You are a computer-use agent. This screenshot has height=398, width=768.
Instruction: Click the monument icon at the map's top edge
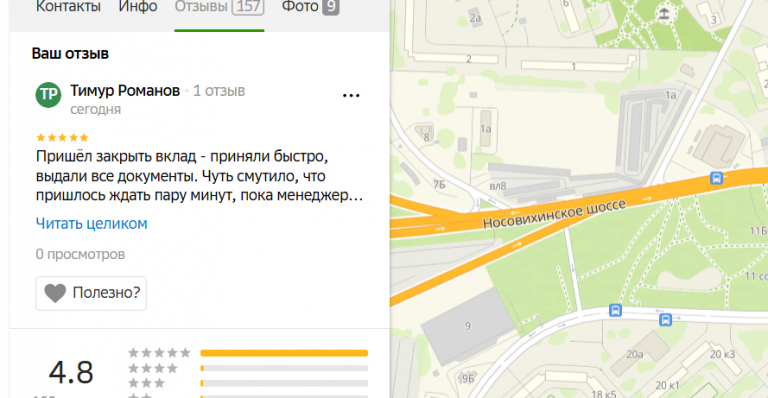point(664,13)
